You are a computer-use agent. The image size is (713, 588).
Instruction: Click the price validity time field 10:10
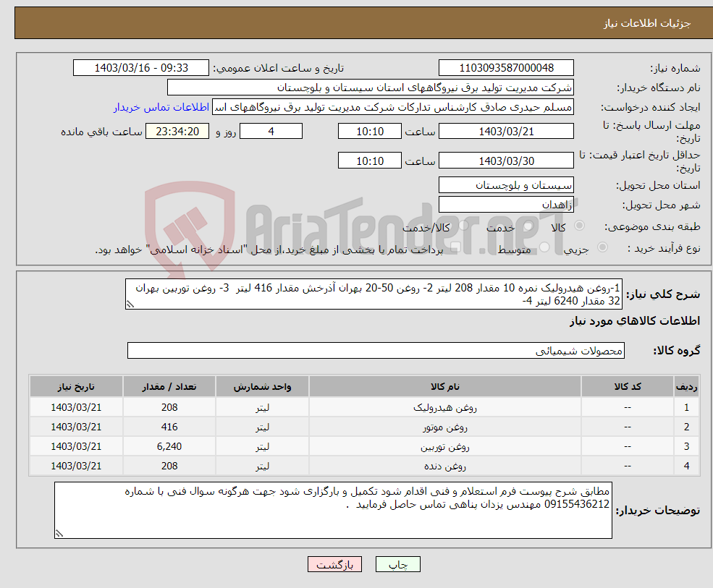click(370, 161)
